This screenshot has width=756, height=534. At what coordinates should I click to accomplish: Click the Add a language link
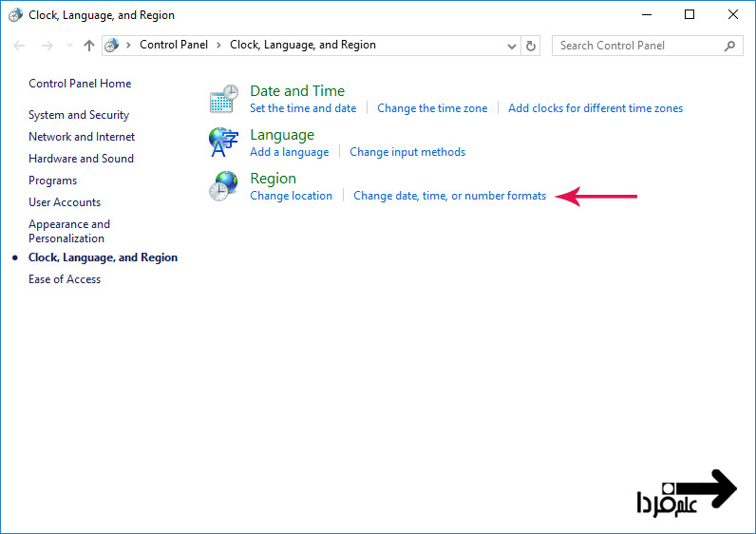point(289,152)
